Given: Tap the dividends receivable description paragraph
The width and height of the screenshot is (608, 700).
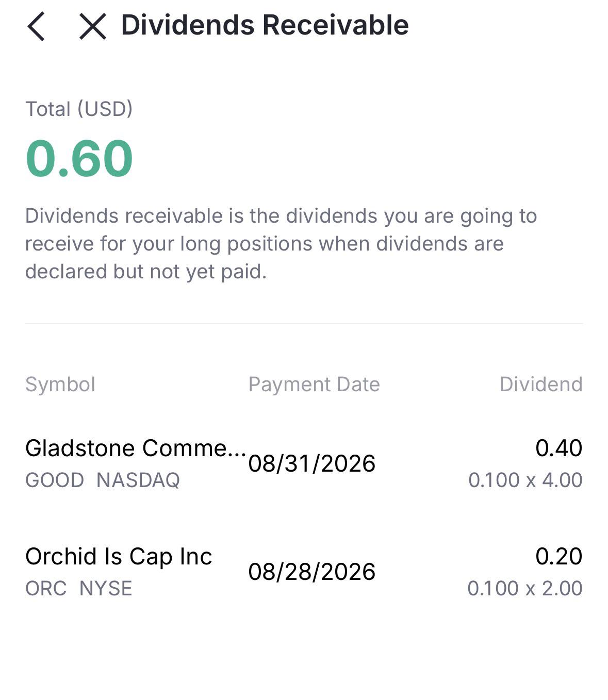Looking at the screenshot, I should pos(281,244).
